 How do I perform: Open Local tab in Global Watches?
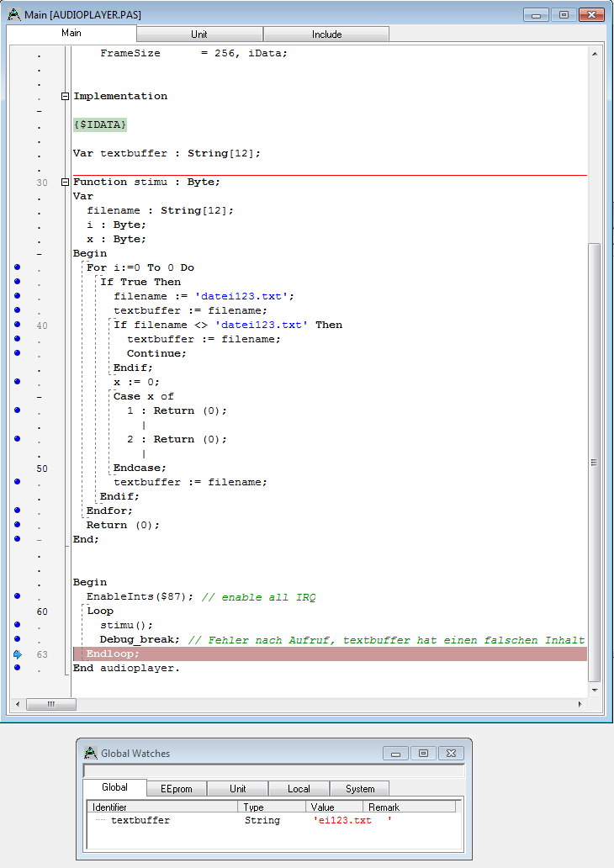click(x=299, y=789)
